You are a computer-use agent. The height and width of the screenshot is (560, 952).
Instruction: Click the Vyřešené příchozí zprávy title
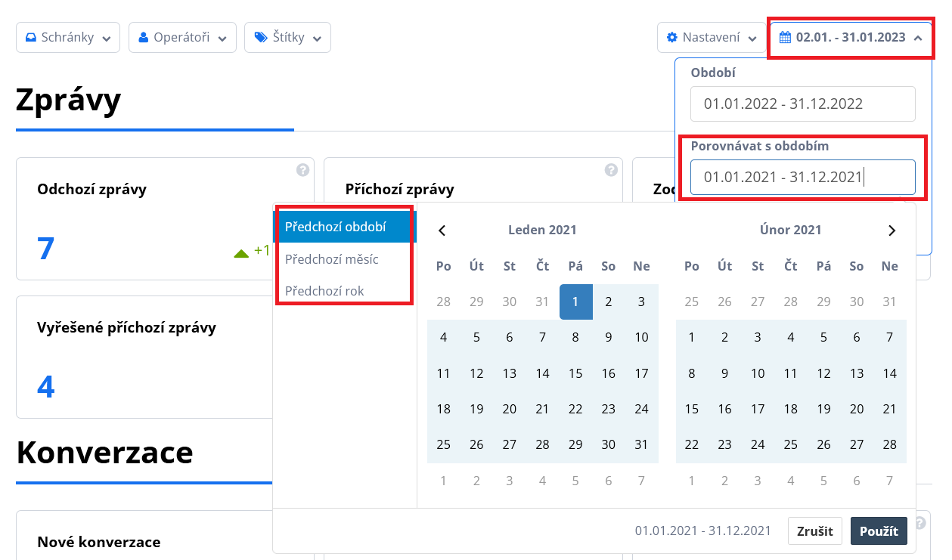(x=127, y=327)
